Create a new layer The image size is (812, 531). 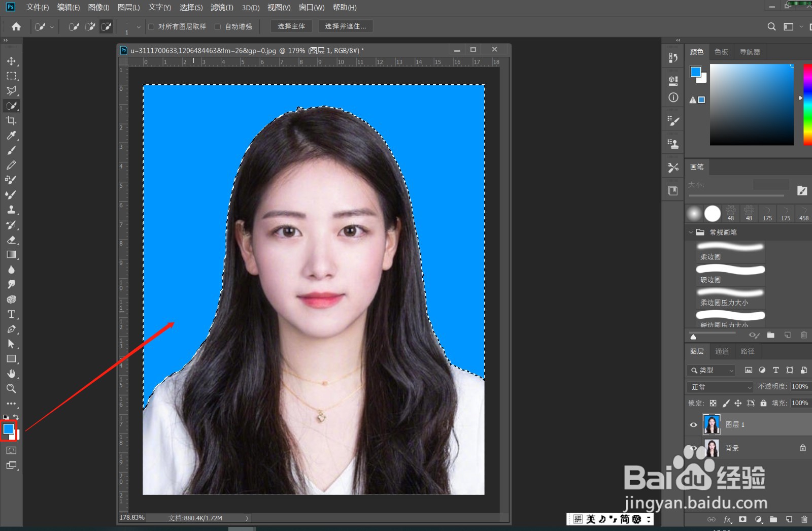(x=789, y=519)
